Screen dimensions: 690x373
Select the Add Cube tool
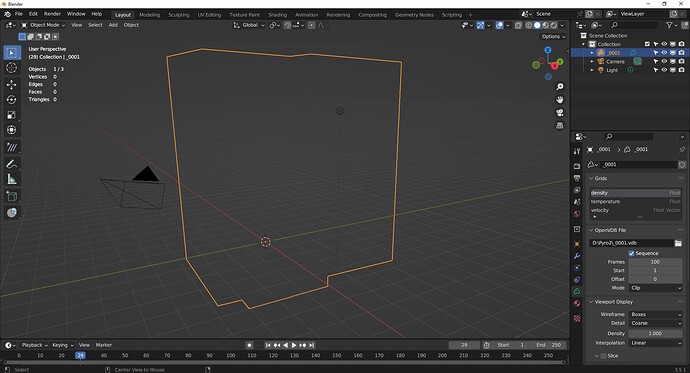[12, 197]
